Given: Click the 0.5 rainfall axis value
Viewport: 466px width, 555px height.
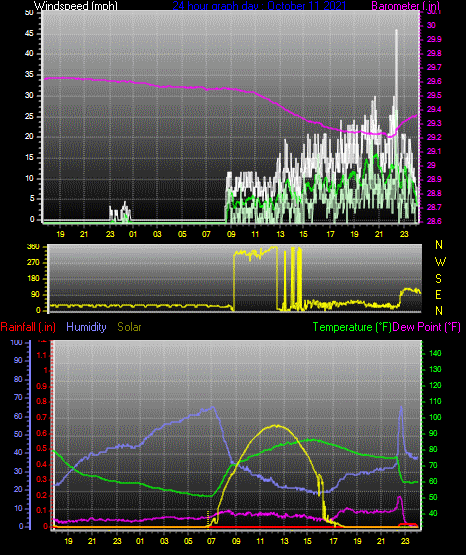Looking at the screenshot, I should (42, 448).
